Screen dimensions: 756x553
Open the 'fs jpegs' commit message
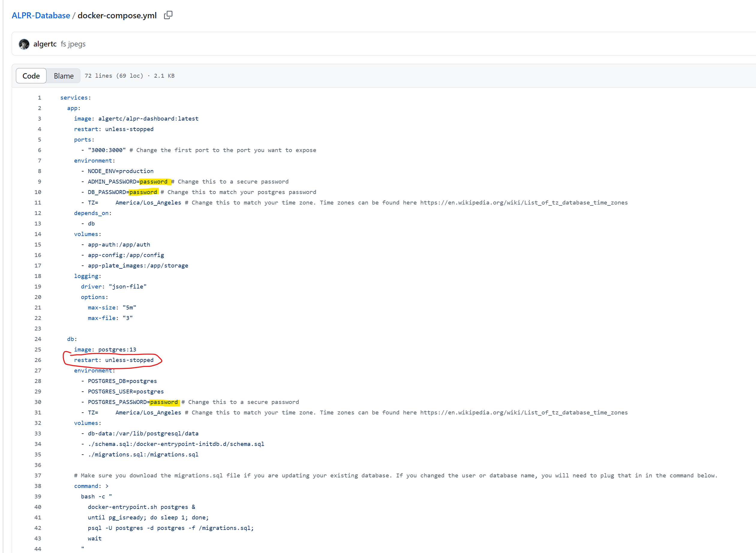[x=73, y=44]
